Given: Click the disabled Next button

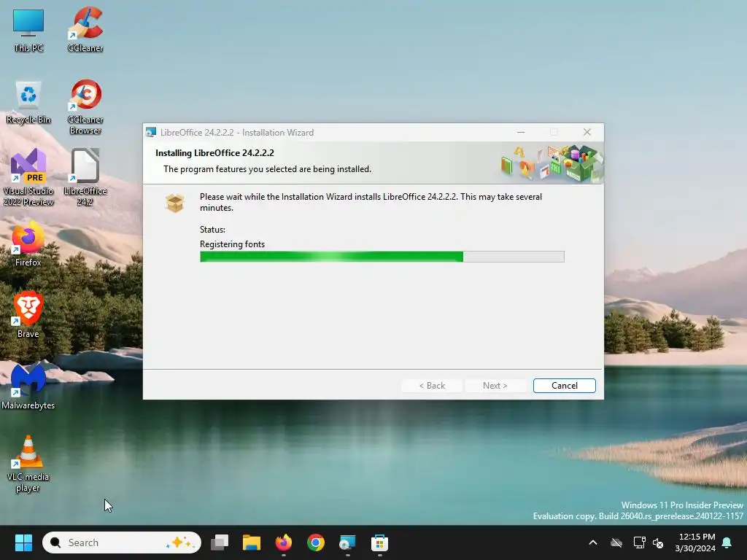Looking at the screenshot, I should click(x=495, y=386).
